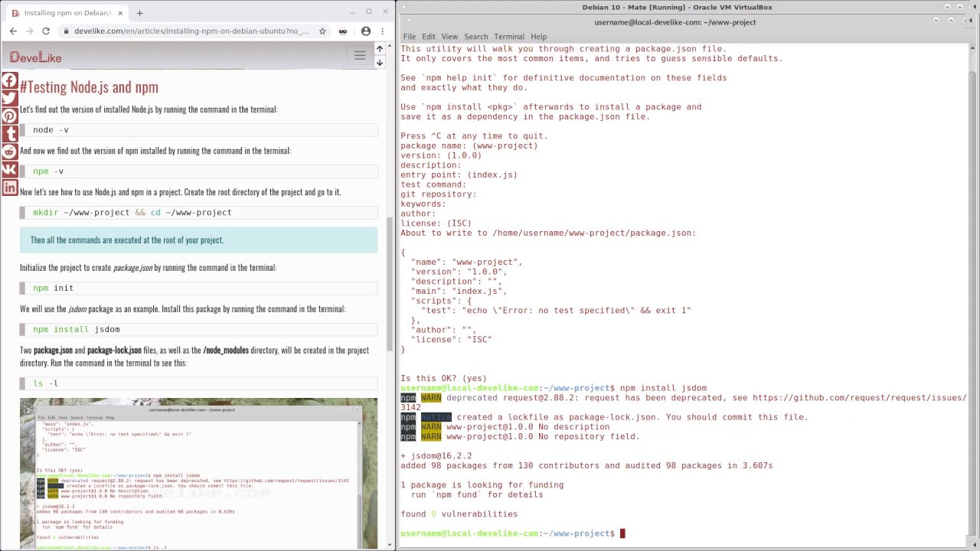Bookmark this page with the star
The height and width of the screenshot is (551, 980).
pos(322,31)
